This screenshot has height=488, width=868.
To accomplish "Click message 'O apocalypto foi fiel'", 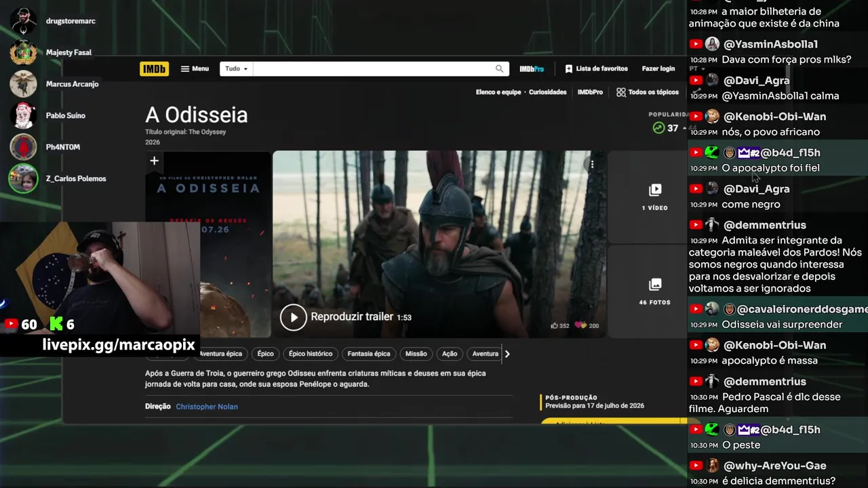I will (x=770, y=168).
